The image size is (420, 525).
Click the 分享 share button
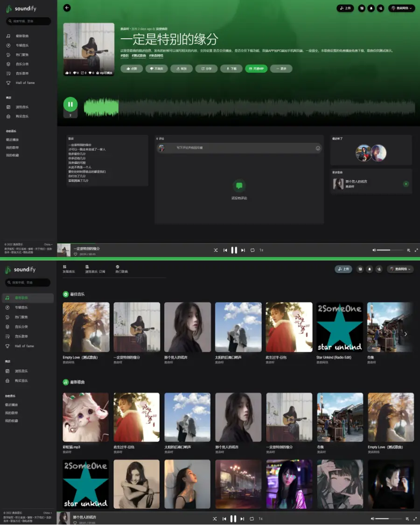[206, 69]
